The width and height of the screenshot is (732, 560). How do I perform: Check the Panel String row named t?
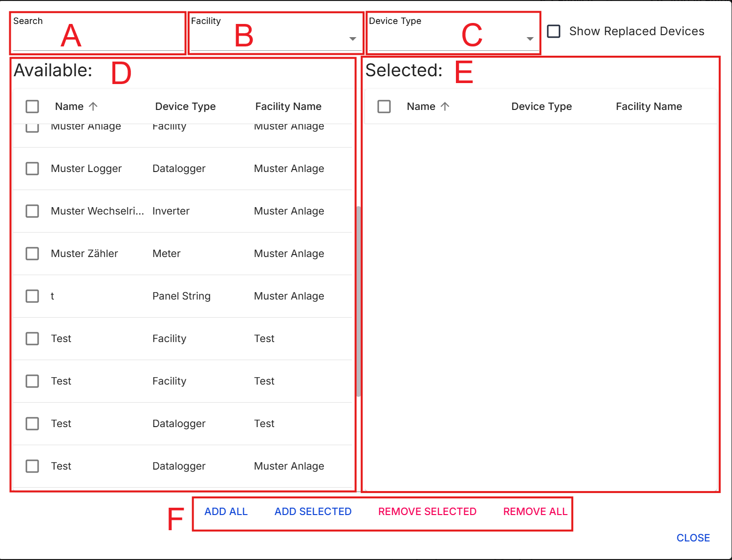pyautogui.click(x=32, y=296)
